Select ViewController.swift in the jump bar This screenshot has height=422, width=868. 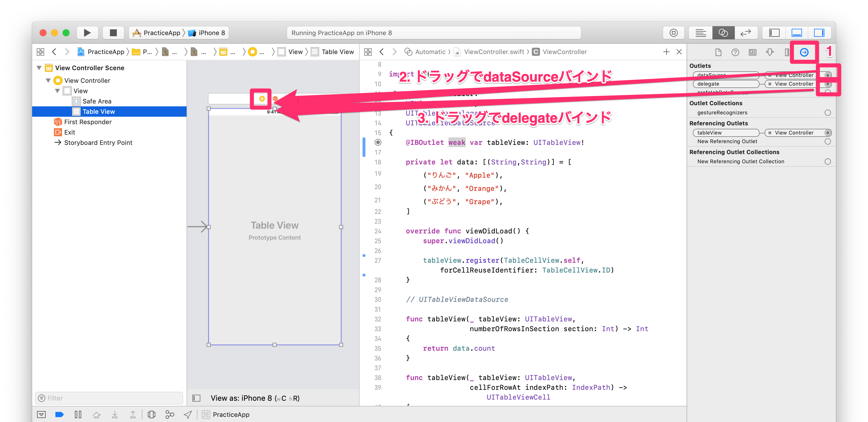tap(493, 52)
